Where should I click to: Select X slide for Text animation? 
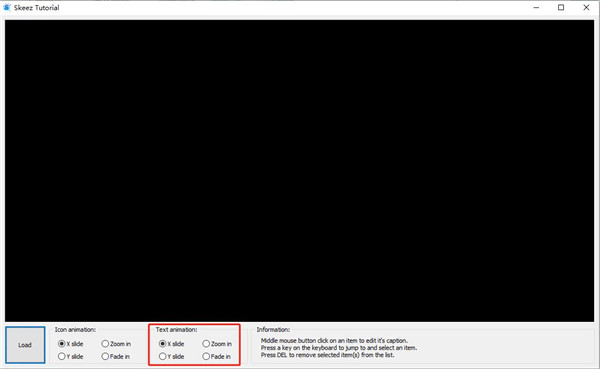pyautogui.click(x=171, y=344)
